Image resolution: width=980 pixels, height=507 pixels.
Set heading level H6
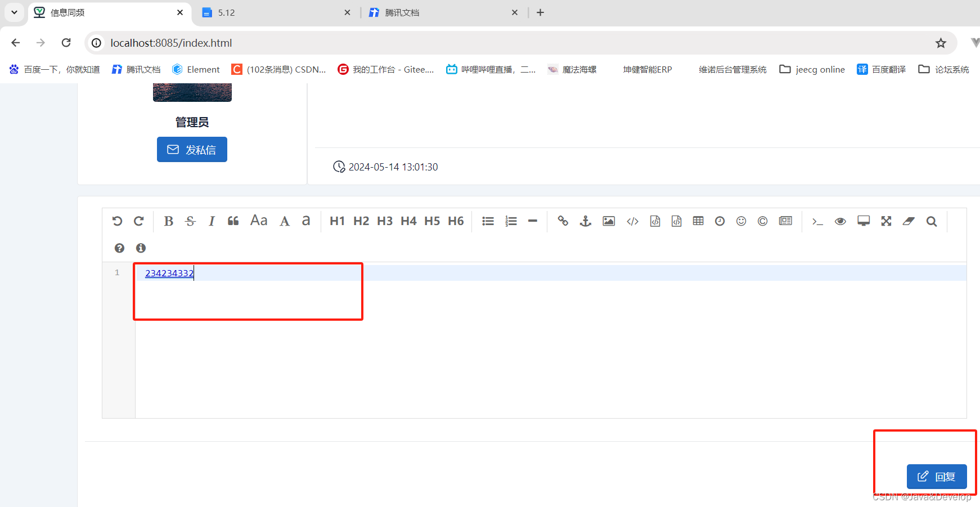(456, 221)
